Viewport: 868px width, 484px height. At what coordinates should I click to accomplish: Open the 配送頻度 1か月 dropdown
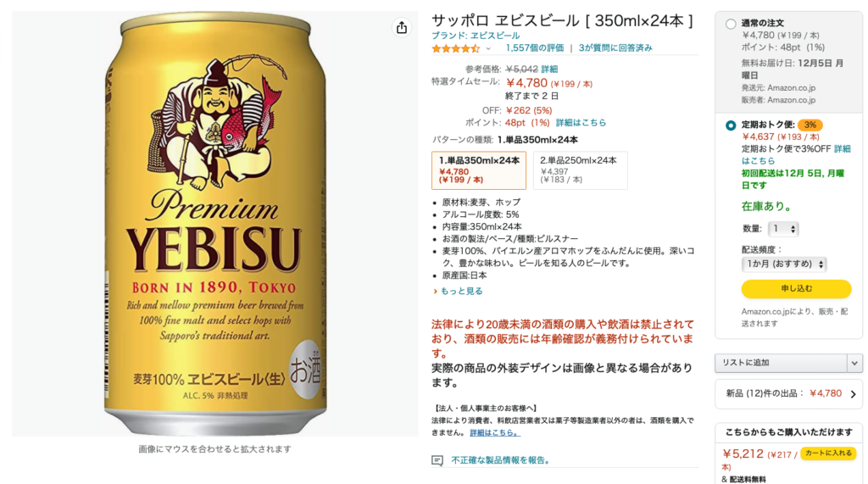784,264
